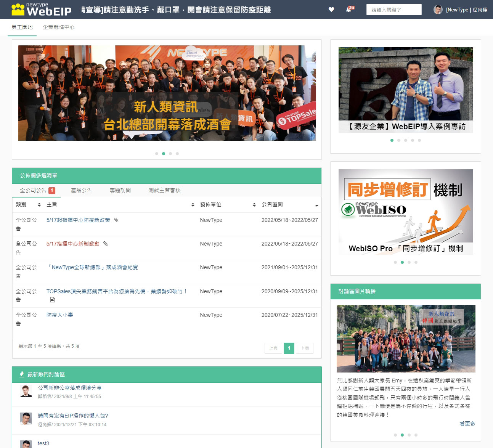The height and width of the screenshot is (448, 493).
Task: Sort by 類別 column arrows
Action: click(39, 205)
